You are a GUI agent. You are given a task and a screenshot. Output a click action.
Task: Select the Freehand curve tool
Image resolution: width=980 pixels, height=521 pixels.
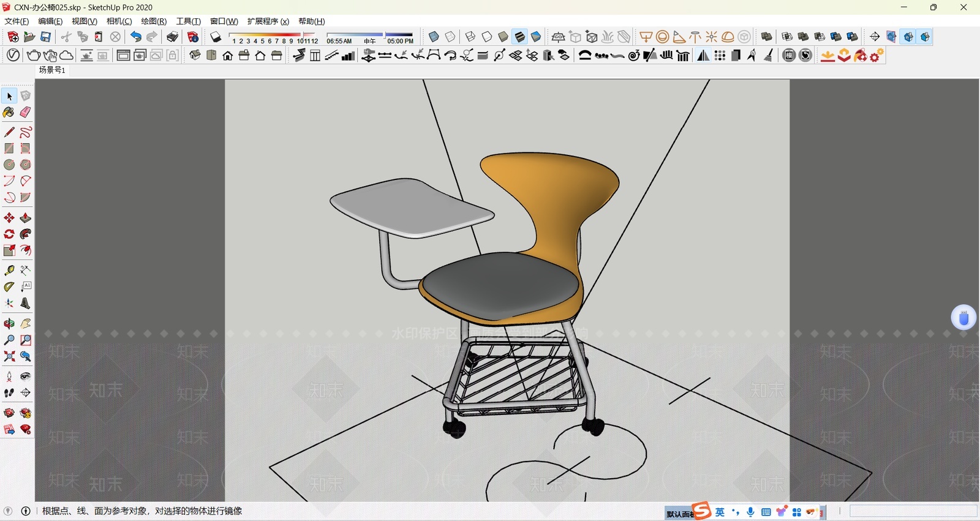(25, 132)
